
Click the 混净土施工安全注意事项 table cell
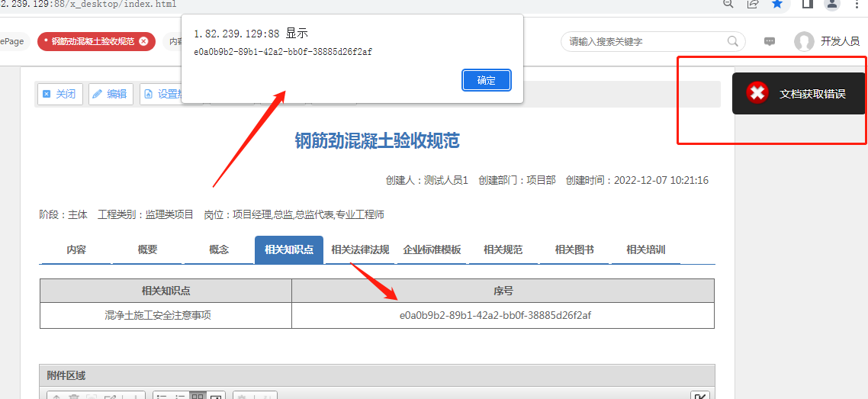pyautogui.click(x=166, y=315)
